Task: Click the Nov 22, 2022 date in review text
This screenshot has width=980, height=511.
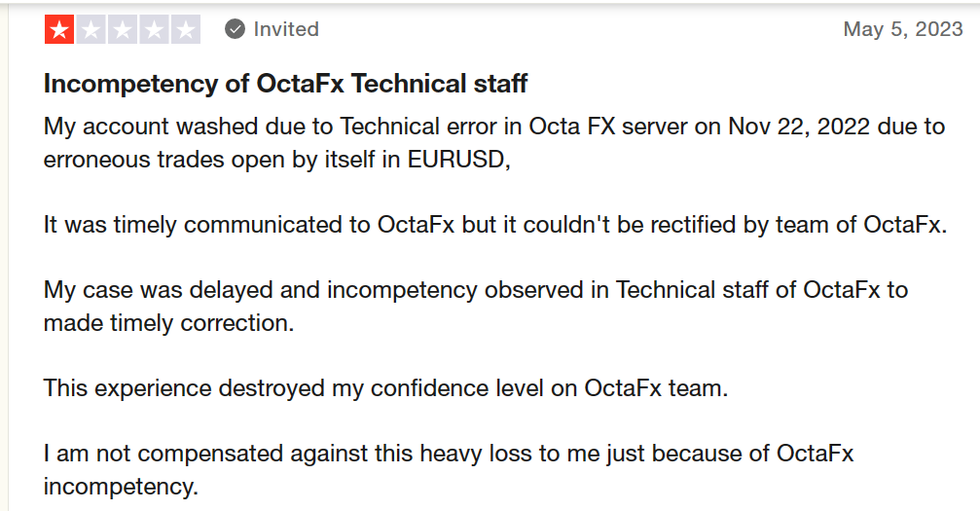Action: pyautogui.click(x=799, y=127)
